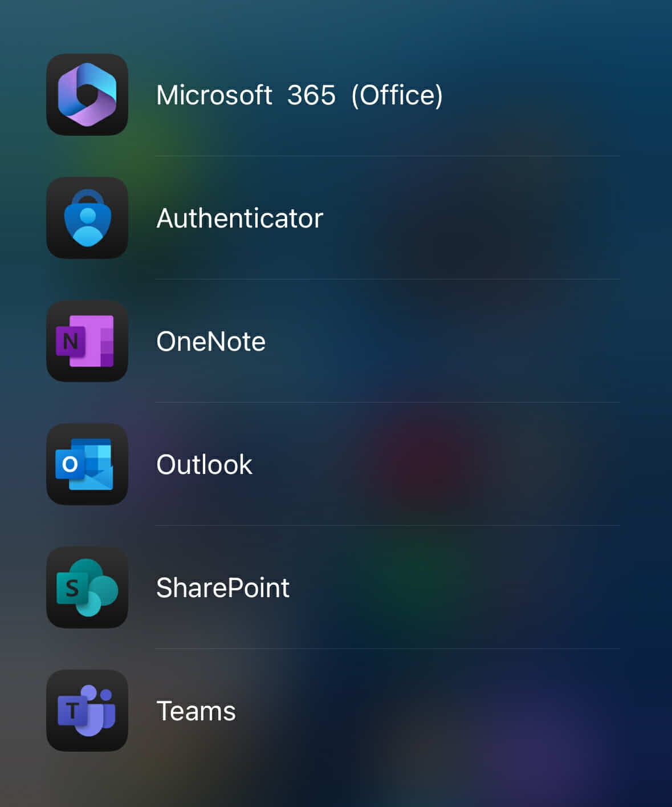This screenshot has height=807, width=672.
Task: Launch the purple OneNote icon
Action: pos(87,341)
